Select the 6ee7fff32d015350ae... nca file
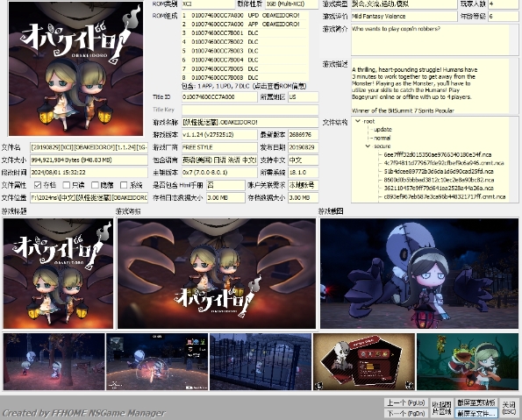 point(438,154)
